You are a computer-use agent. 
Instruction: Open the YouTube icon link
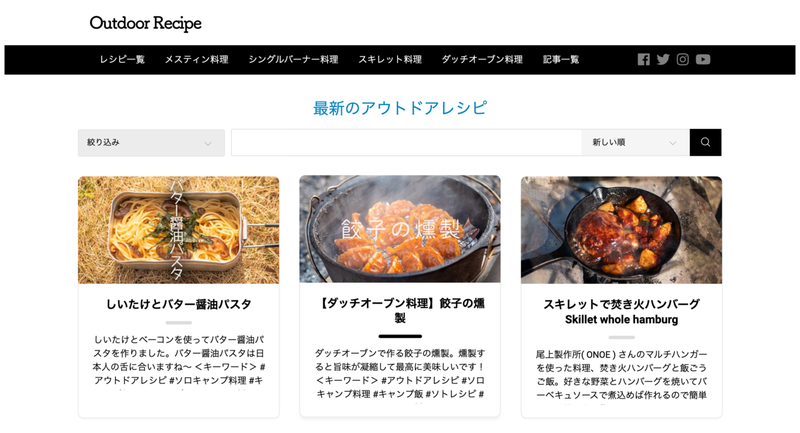[703, 60]
